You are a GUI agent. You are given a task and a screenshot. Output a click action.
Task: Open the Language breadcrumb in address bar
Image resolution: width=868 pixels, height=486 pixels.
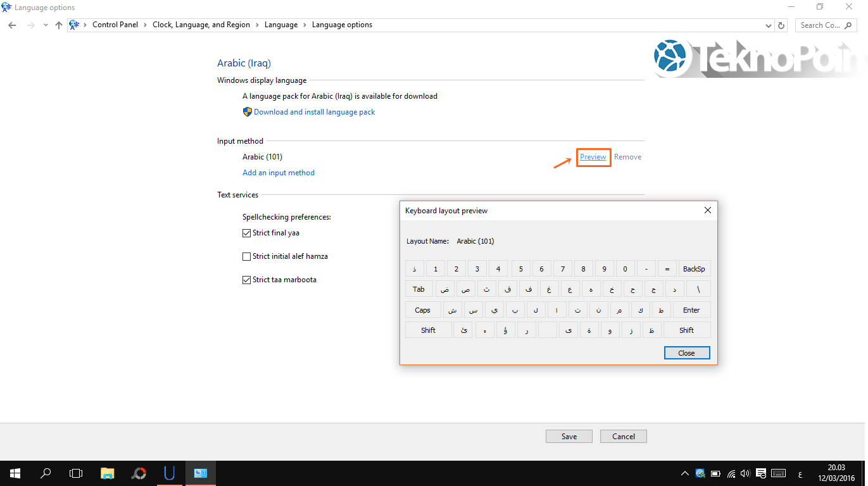click(x=281, y=25)
